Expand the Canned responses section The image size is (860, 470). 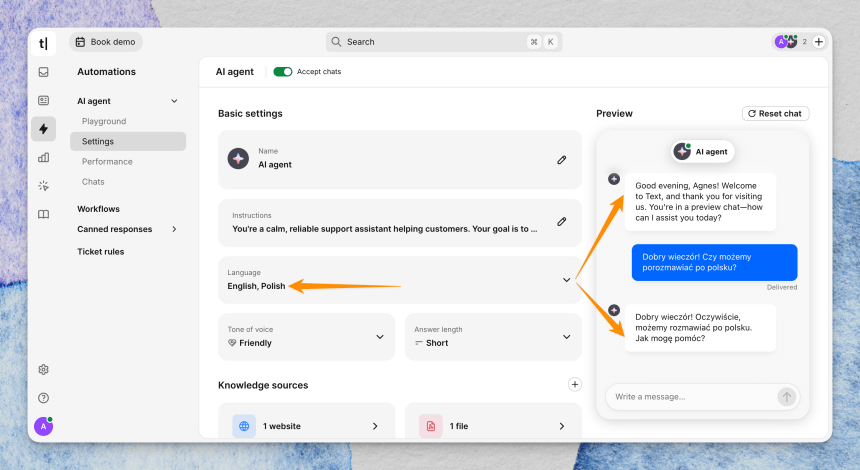coord(174,229)
